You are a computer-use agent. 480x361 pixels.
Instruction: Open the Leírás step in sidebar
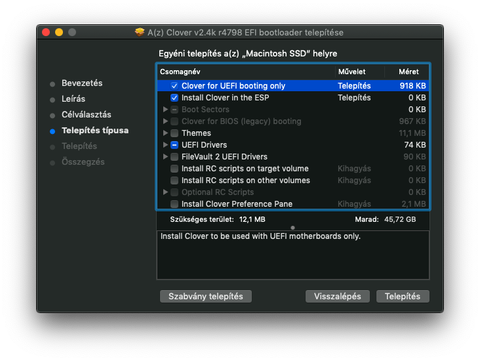click(x=73, y=99)
